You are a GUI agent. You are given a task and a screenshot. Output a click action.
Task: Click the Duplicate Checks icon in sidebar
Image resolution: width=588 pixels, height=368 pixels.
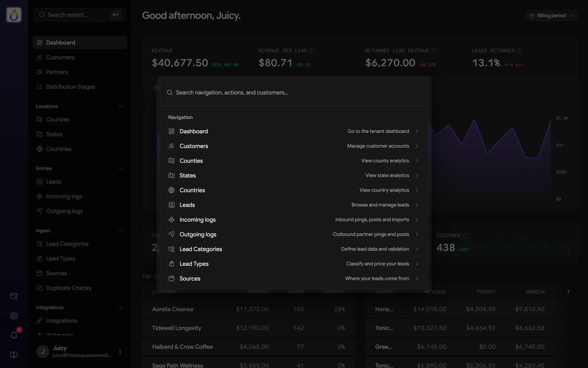click(40, 288)
